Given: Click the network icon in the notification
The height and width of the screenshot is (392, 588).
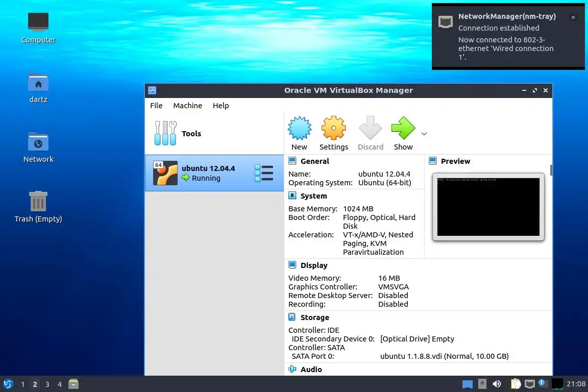Looking at the screenshot, I should point(446,22).
